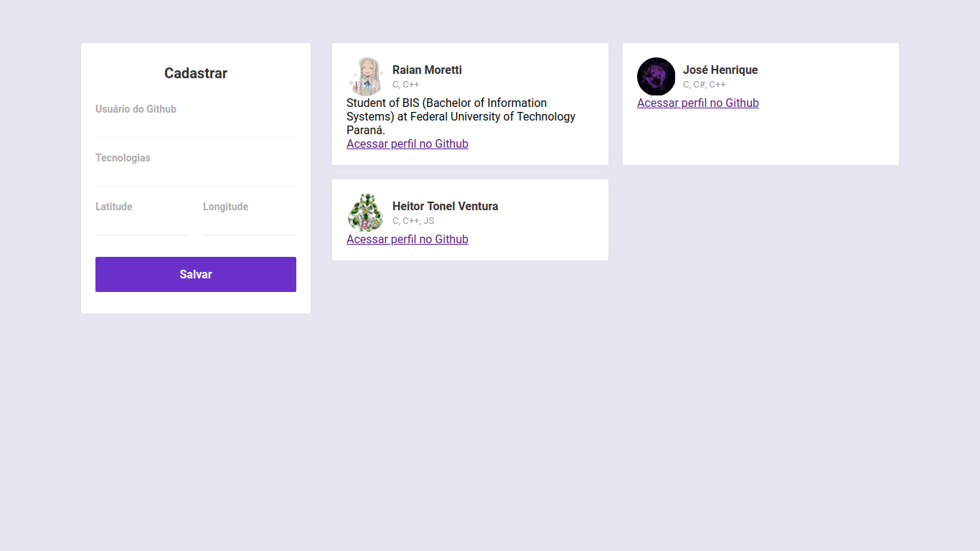Open Raian Moretti's Github profile link
Image resolution: width=980 pixels, height=551 pixels.
(407, 143)
